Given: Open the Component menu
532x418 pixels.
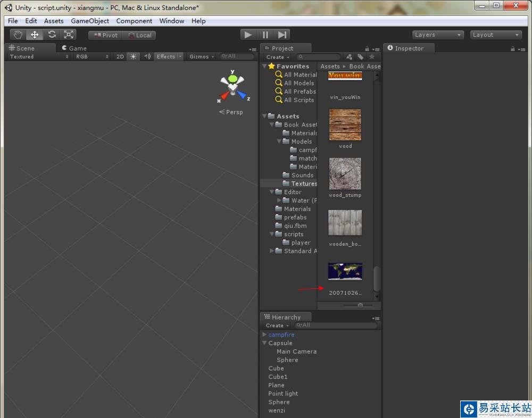Looking at the screenshot, I should coord(134,21).
